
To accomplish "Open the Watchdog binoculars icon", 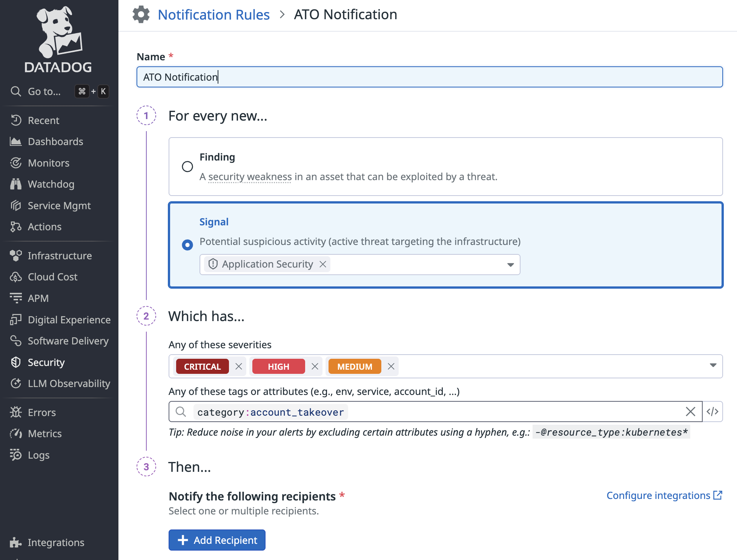I will pos(16,184).
